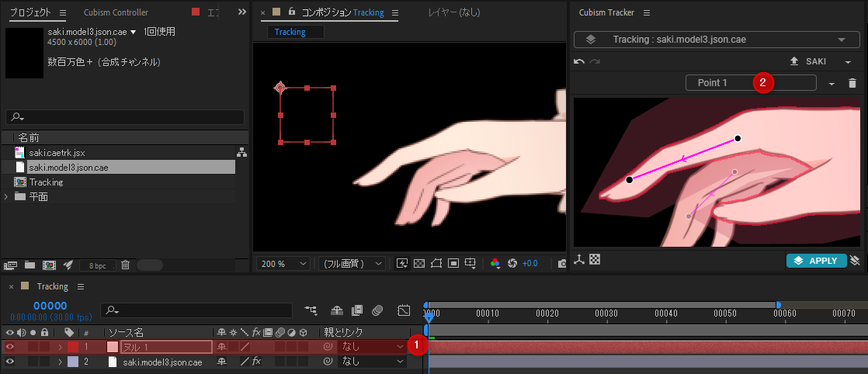Click the skeleton icon below tracker preview
This screenshot has width=868, height=374.
pyautogui.click(x=579, y=260)
